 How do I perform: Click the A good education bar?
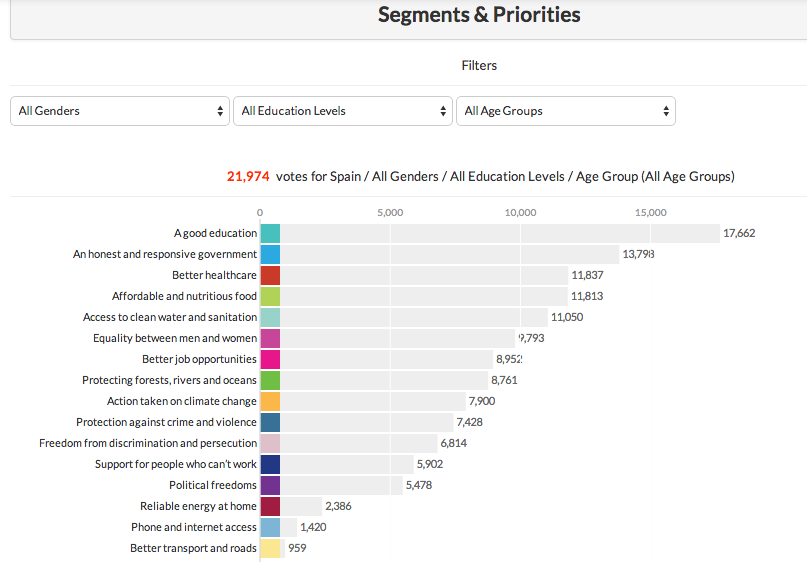click(x=490, y=233)
